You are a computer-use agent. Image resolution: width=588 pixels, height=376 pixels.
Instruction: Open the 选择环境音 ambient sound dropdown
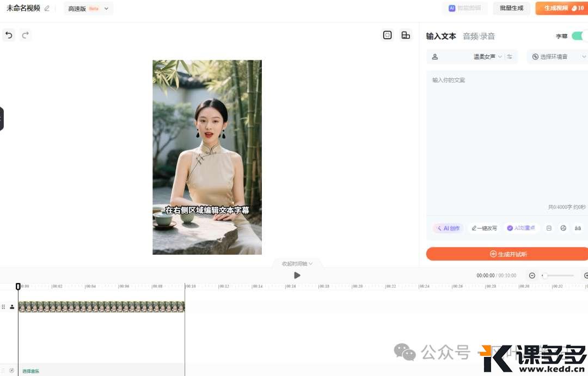point(558,57)
